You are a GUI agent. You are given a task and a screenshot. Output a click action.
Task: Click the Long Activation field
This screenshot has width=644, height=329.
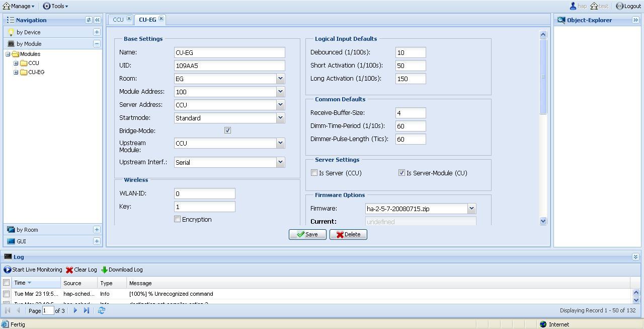(x=411, y=79)
